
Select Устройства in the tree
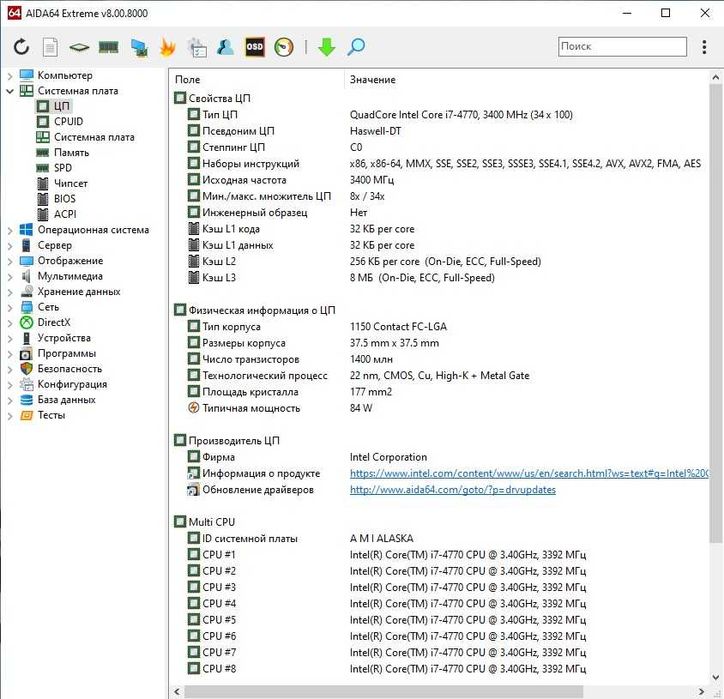coord(55,338)
